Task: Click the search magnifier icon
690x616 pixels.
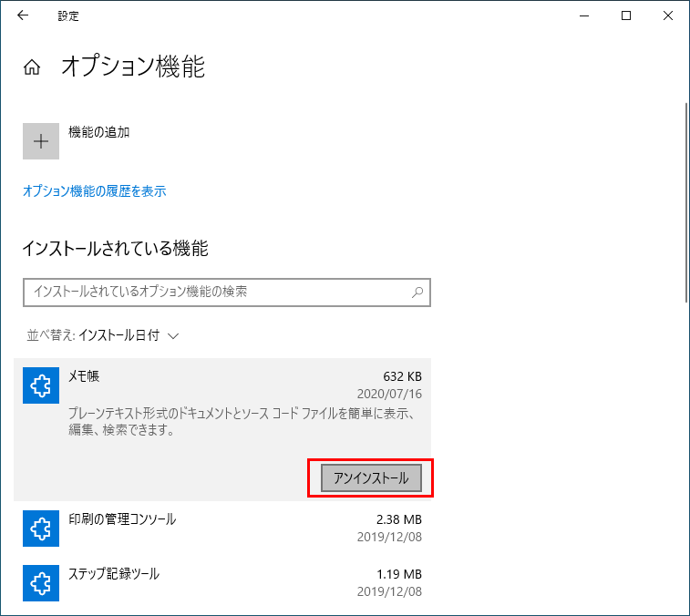Action: pyautogui.click(x=417, y=293)
